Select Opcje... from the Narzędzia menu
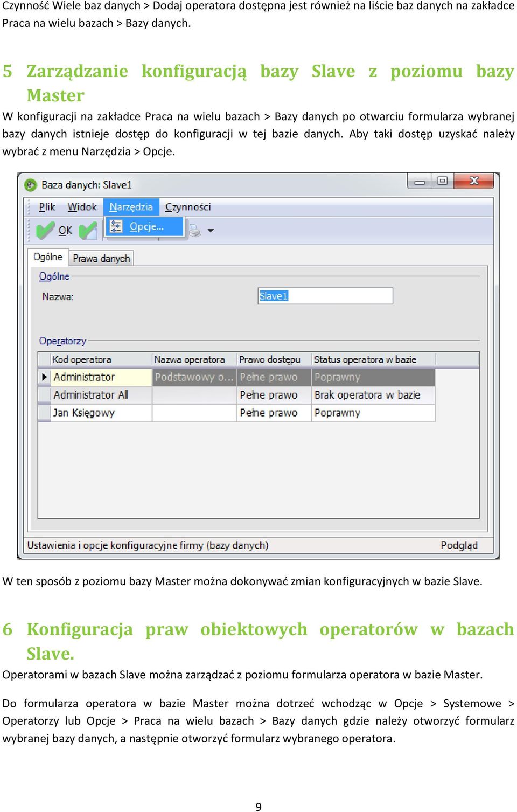517x812 pixels. 145,227
